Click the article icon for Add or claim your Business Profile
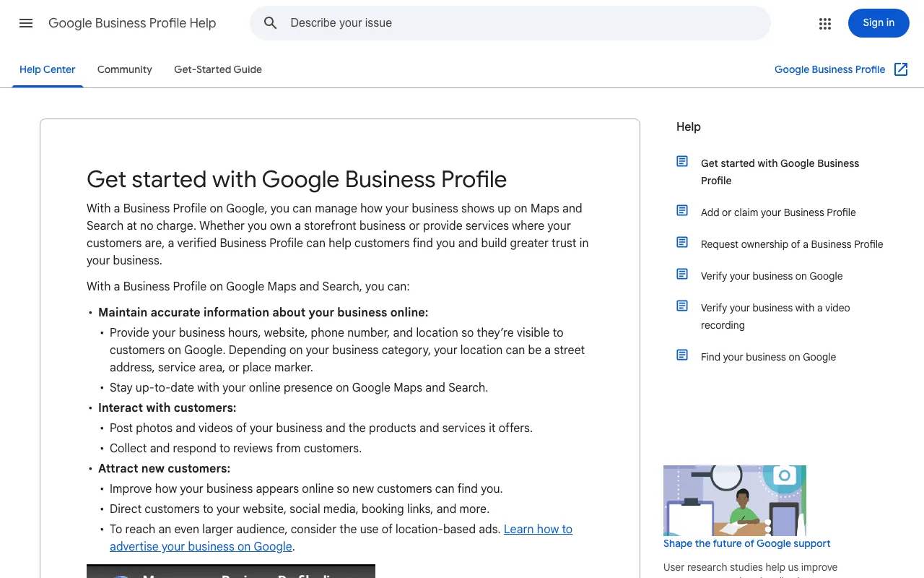The width and height of the screenshot is (924, 578). coord(682,210)
